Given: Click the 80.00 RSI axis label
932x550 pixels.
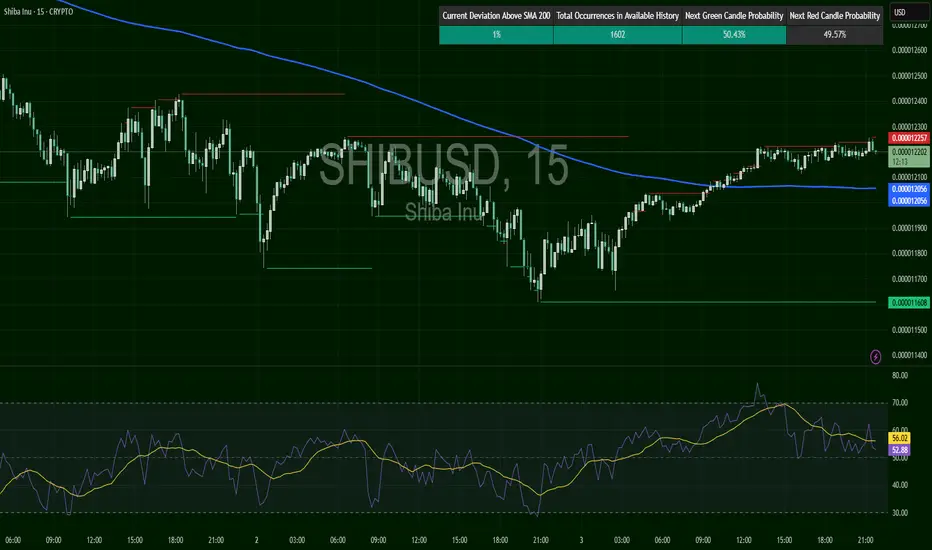Looking at the screenshot, I should tap(900, 376).
